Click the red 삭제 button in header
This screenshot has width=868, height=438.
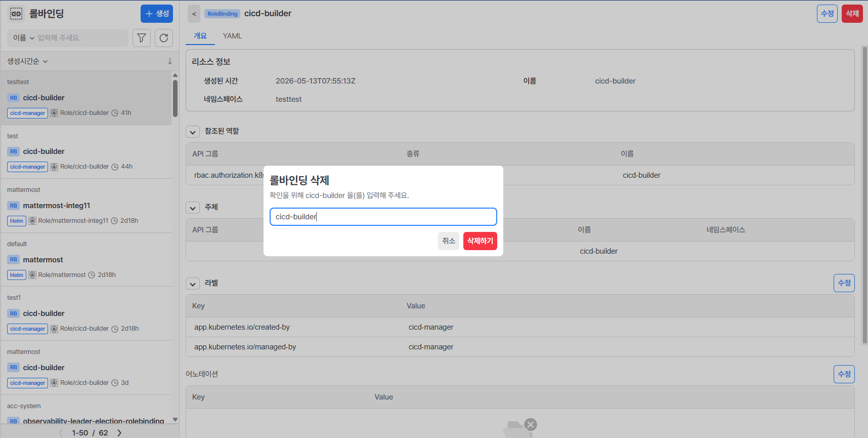pyautogui.click(x=852, y=14)
